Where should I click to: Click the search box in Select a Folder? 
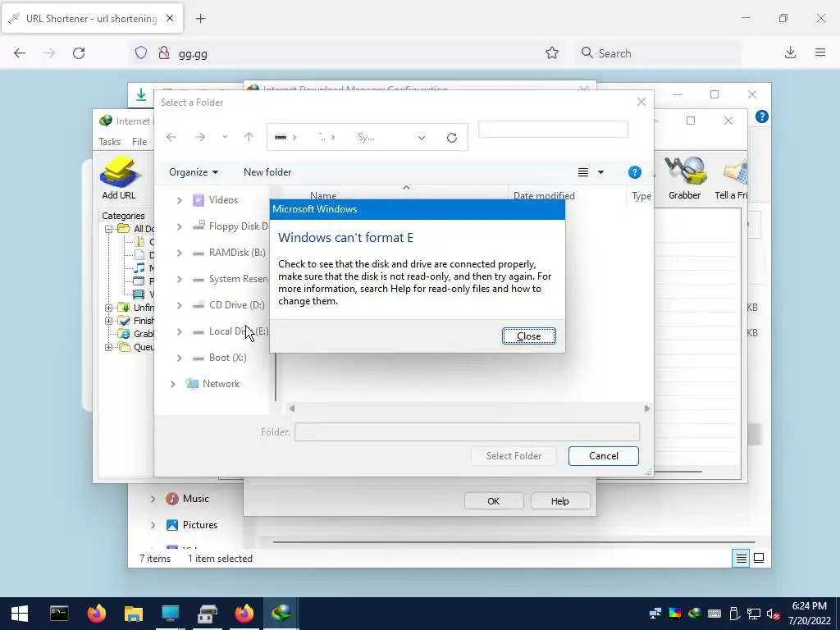pos(553,130)
